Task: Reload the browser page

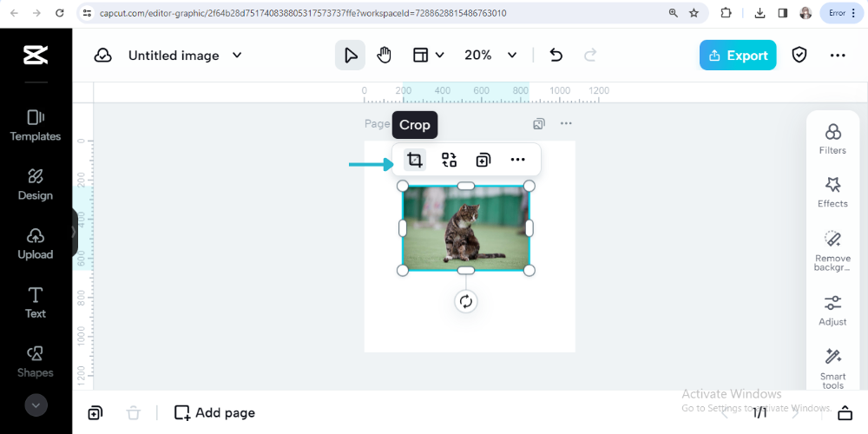Action: pyautogui.click(x=60, y=13)
